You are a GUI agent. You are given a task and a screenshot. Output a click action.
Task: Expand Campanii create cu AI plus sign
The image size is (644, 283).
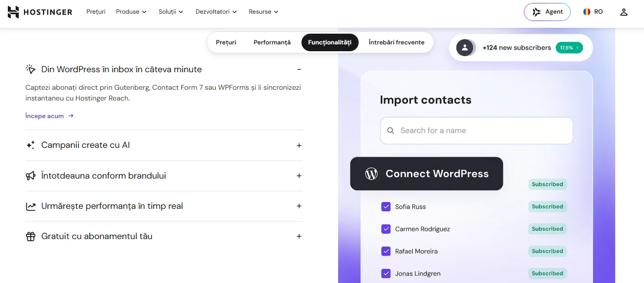pyautogui.click(x=299, y=145)
